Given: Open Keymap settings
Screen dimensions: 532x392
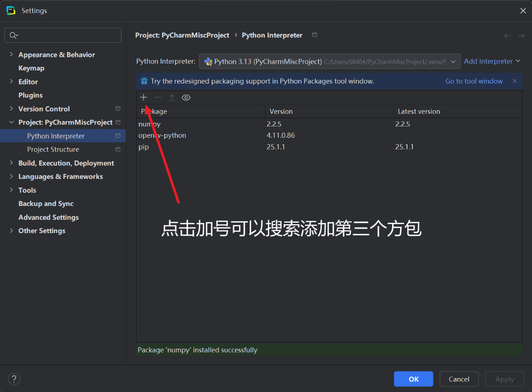Looking at the screenshot, I should (x=31, y=68).
